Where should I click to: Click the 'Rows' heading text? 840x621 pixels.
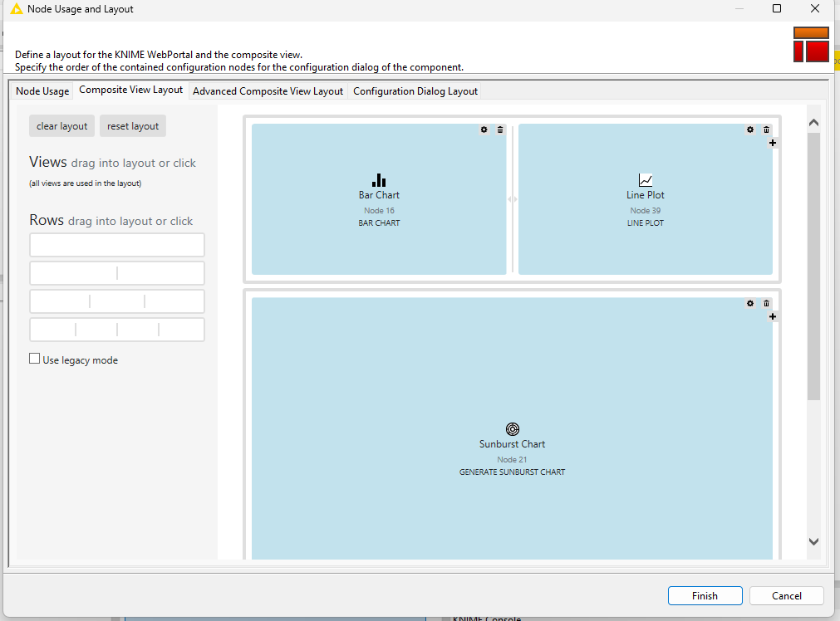pos(47,220)
